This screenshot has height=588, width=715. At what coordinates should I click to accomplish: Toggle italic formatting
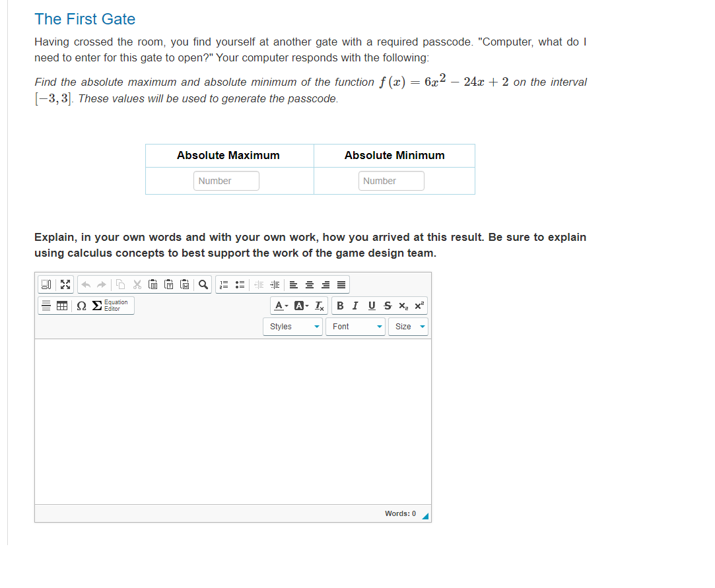click(355, 306)
